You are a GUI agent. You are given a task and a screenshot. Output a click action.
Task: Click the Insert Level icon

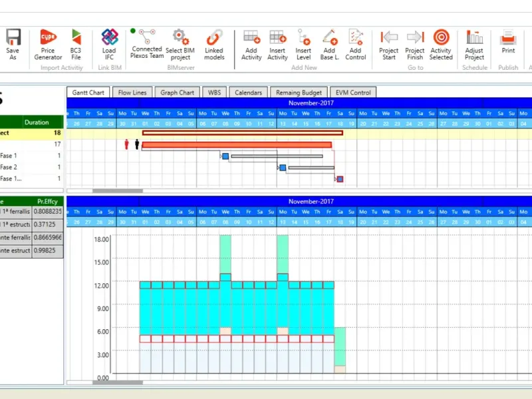pos(303,37)
